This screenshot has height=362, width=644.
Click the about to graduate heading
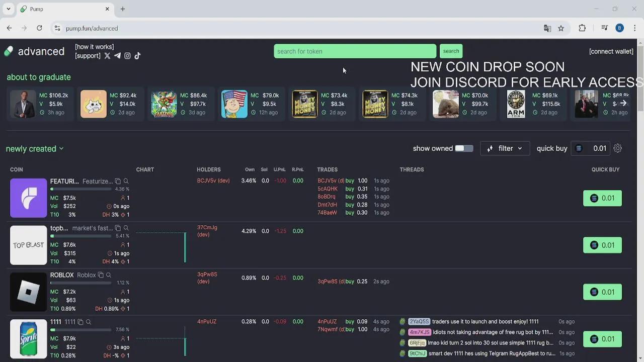(39, 77)
